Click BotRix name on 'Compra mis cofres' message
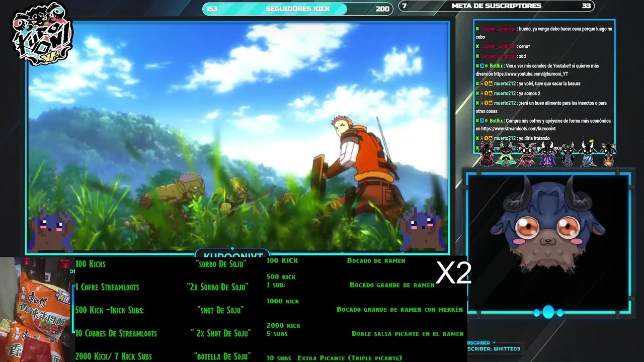 click(496, 121)
